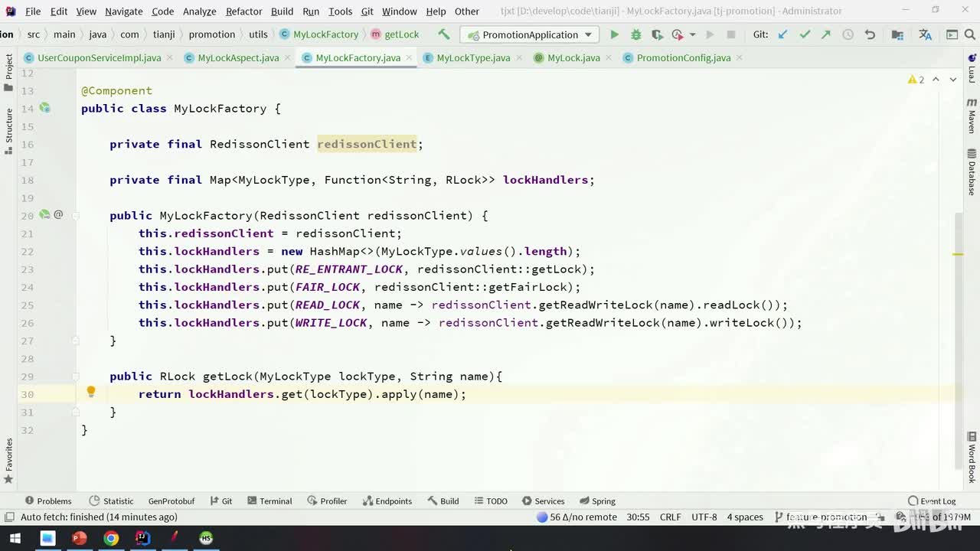Build the project with the hammer icon
Image resolution: width=980 pixels, height=551 pixels.
(x=444, y=34)
